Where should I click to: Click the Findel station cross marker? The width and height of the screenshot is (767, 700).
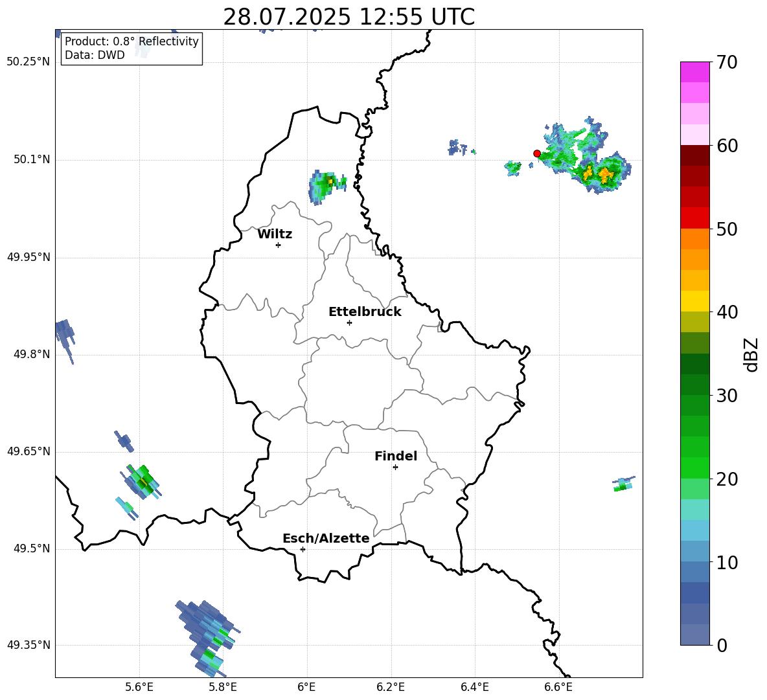point(395,468)
